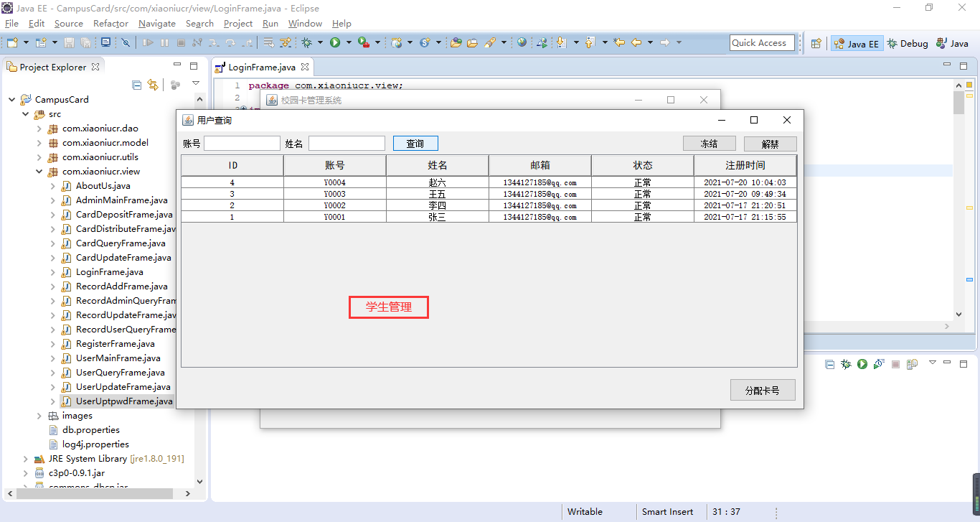
Task: Click the Debug bug icon in main toolbar
Action: (x=306, y=43)
